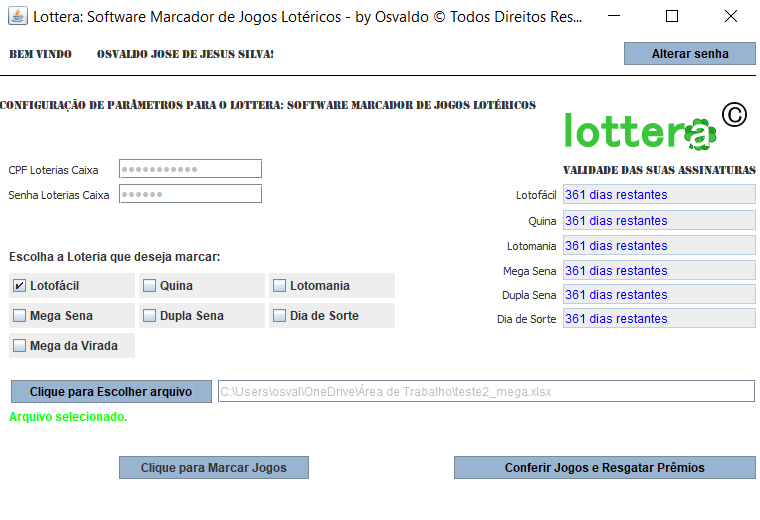760x520 pixels.
Task: Click Dupla Sena 361 dias restantes field
Action: (659, 295)
